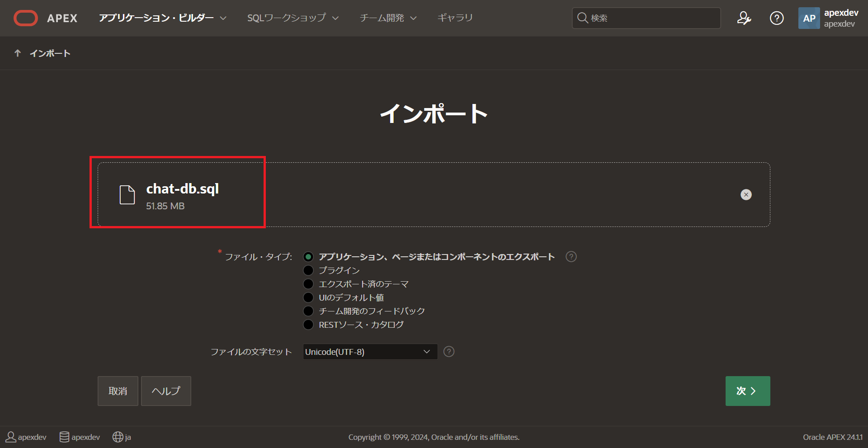
Task: Click the ja language text in the footer
Action: pyautogui.click(x=128, y=438)
